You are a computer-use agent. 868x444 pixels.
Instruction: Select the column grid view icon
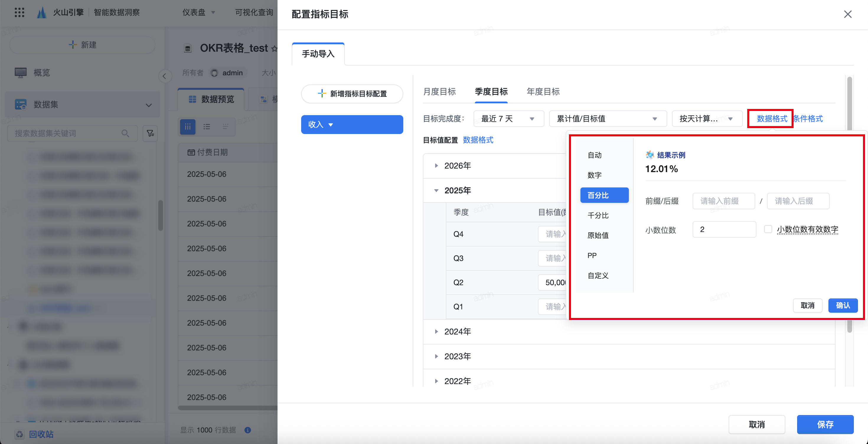coord(188,127)
